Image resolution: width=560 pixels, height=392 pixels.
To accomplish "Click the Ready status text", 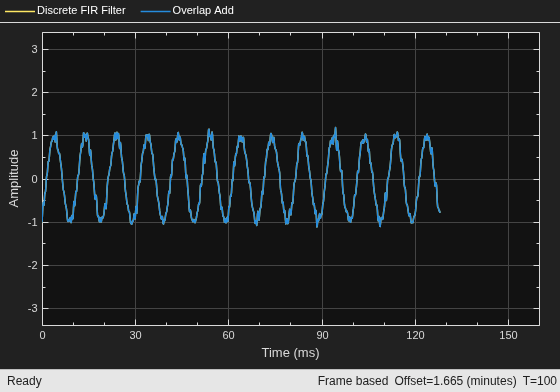I will [24, 381].
